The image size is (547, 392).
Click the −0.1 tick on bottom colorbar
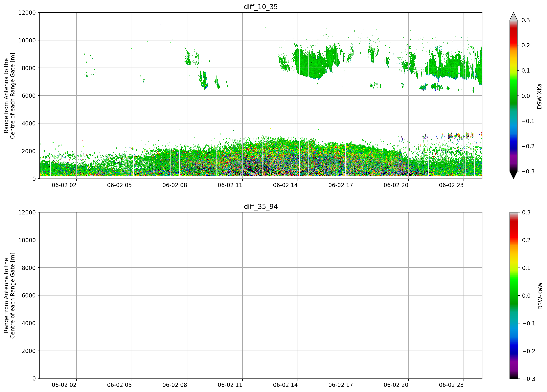point(528,324)
